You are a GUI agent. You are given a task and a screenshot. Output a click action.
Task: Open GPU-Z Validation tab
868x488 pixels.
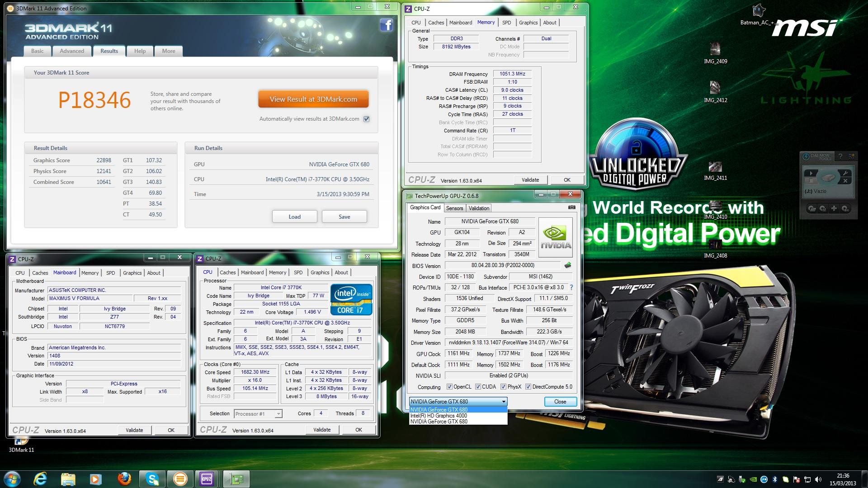(479, 208)
